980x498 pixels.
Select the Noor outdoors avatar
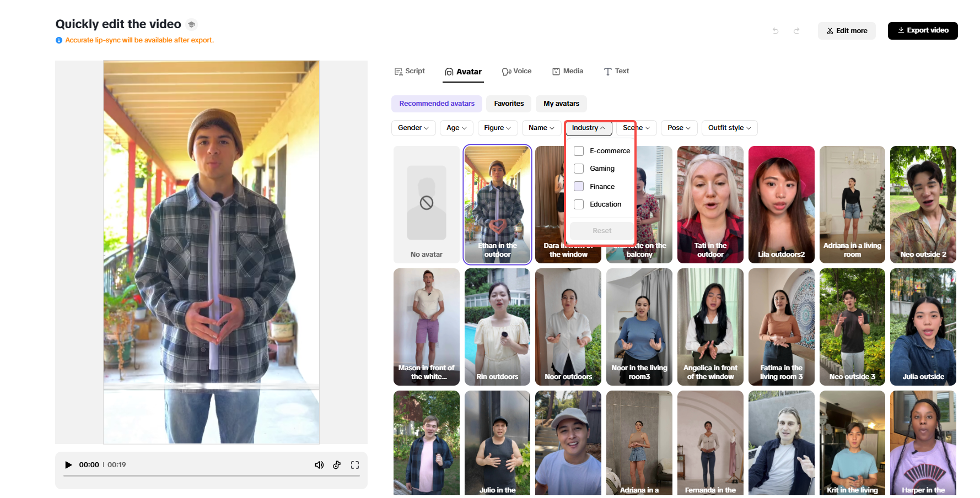tap(568, 327)
